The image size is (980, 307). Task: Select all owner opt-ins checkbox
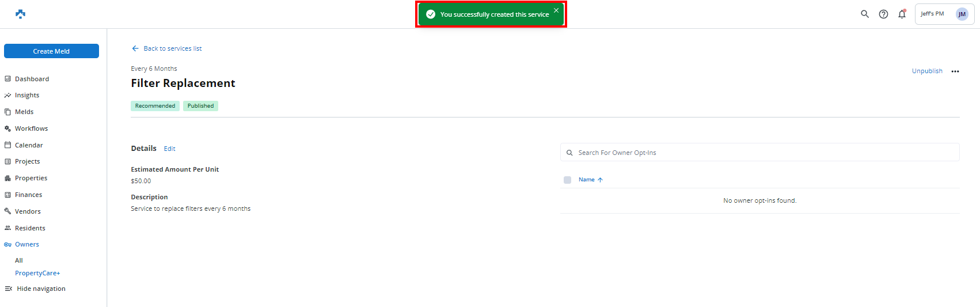[567, 180]
